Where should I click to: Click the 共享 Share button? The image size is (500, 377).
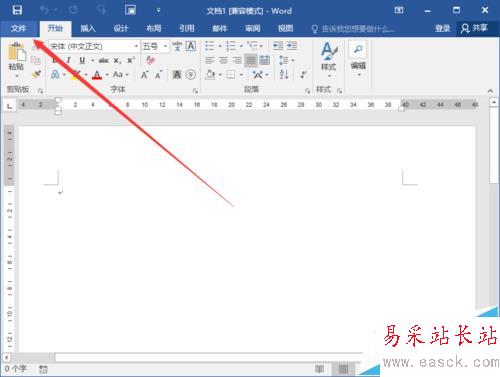pyautogui.click(x=474, y=28)
